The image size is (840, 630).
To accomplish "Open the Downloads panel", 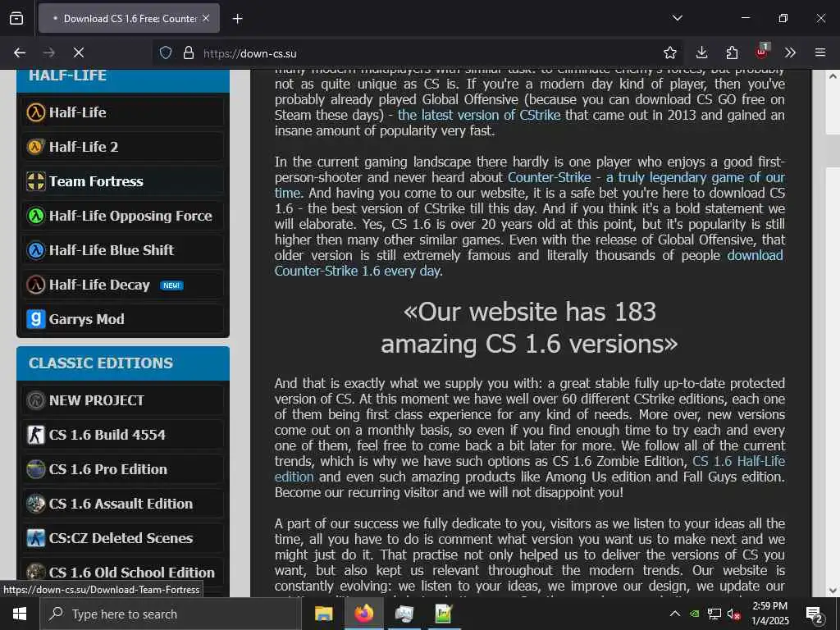I will point(701,52).
